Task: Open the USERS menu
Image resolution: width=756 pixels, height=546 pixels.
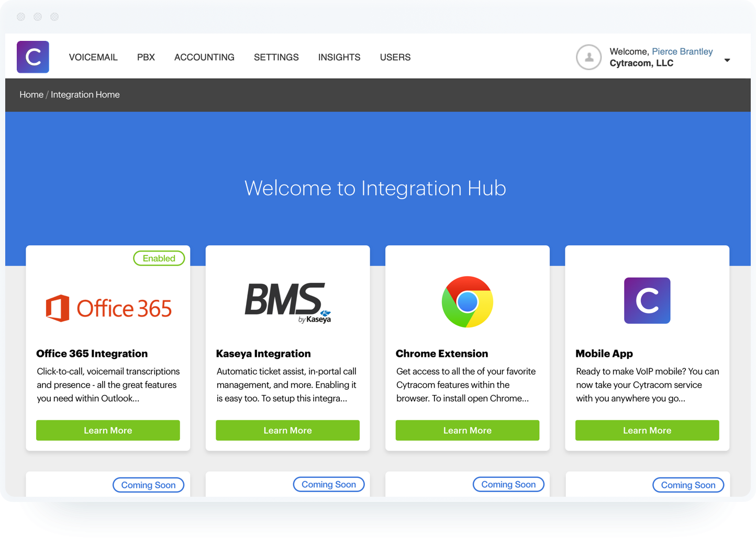Action: coord(395,57)
